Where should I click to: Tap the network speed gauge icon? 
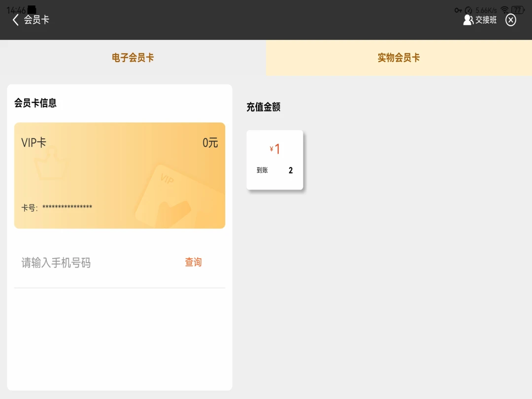point(468,10)
